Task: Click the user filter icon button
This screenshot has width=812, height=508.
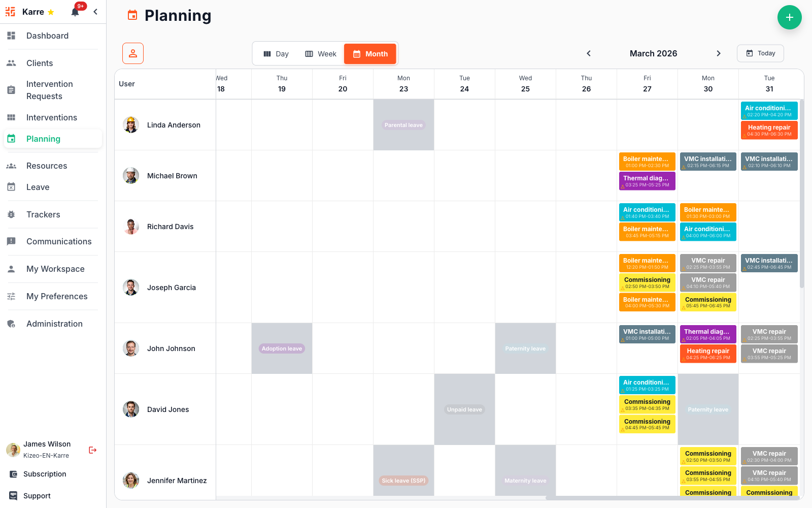Action: [x=133, y=53]
